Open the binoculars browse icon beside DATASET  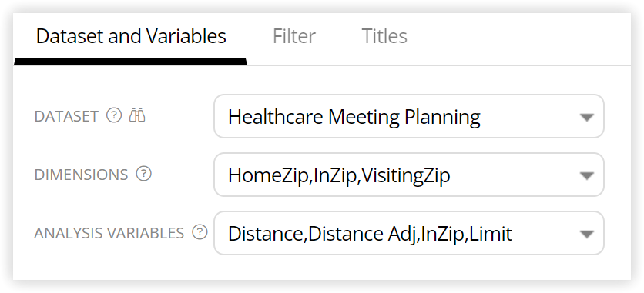137,115
